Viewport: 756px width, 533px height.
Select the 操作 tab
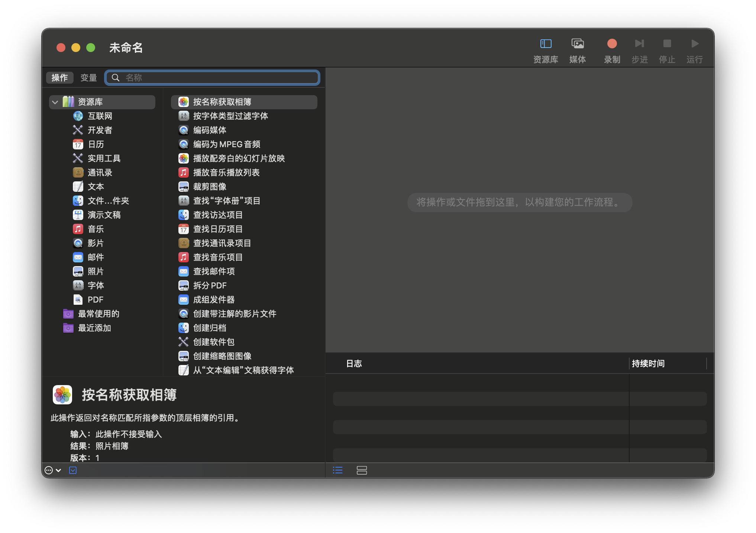(59, 78)
